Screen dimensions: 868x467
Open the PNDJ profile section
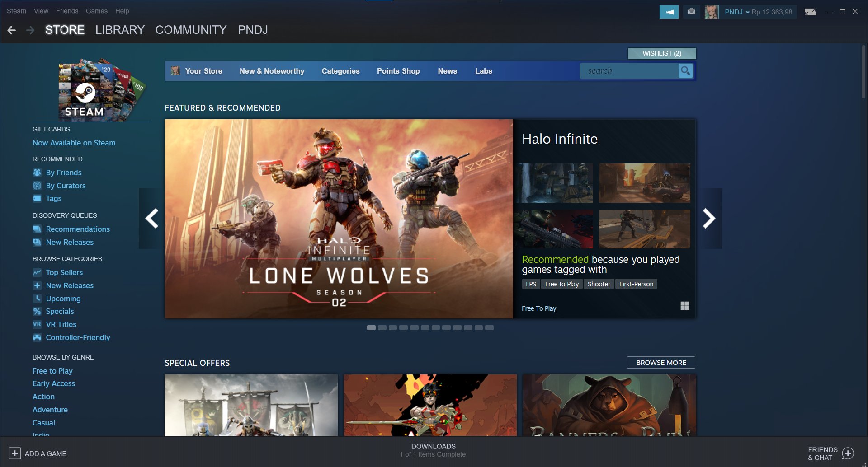point(253,30)
